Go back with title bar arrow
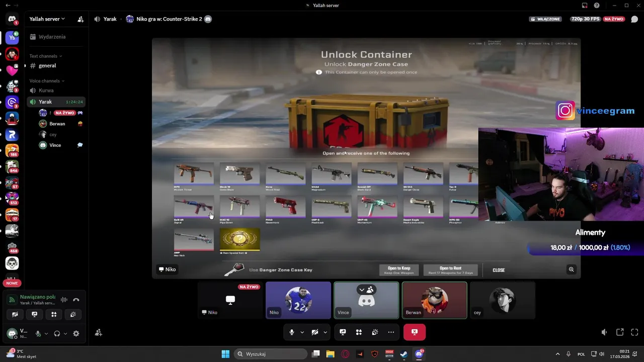644x362 pixels. [x=7, y=5]
